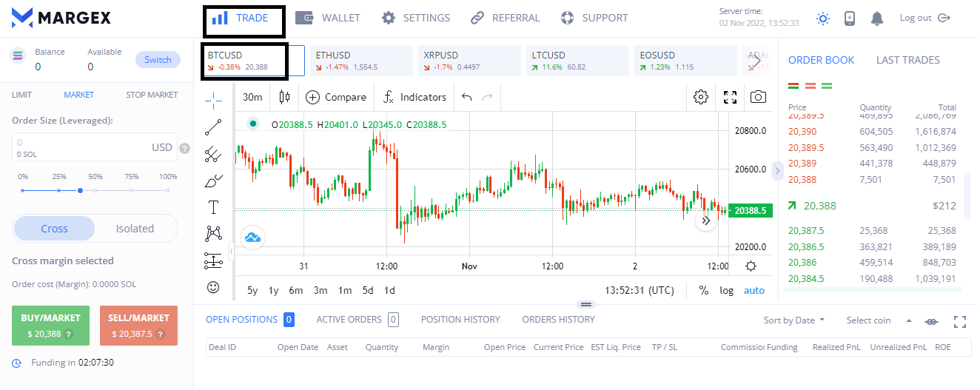Select the brush drawing tool
The image size is (980, 390).
point(213,181)
